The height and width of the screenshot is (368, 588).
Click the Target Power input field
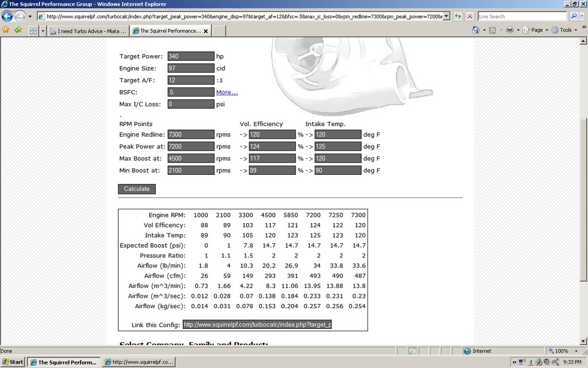click(190, 56)
